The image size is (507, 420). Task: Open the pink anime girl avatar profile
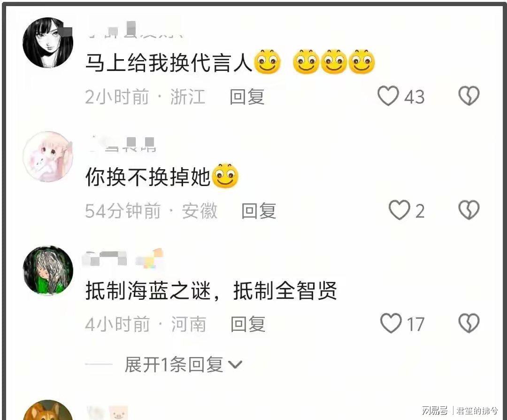pos(48,156)
